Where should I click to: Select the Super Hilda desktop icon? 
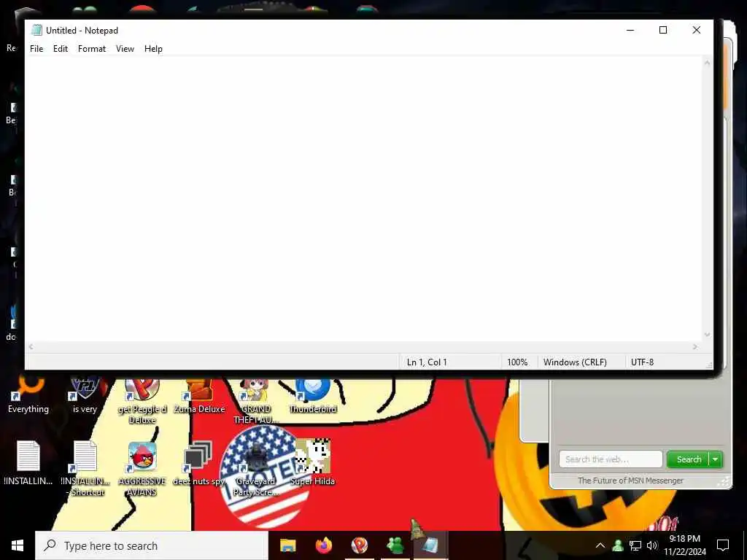(x=313, y=462)
